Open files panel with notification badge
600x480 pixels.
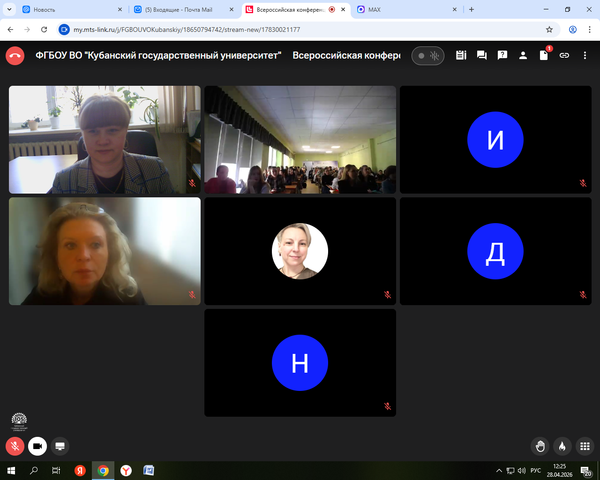(x=544, y=56)
